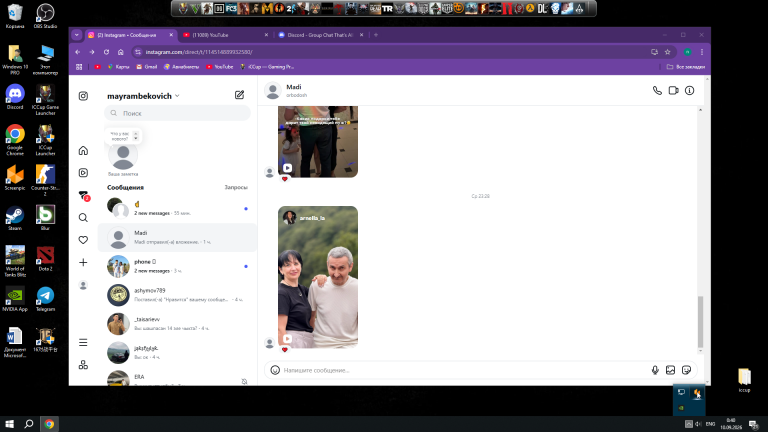Viewport: 768px width, 432px height.
Task: Create new post with plus icon
Action: [x=83, y=263]
